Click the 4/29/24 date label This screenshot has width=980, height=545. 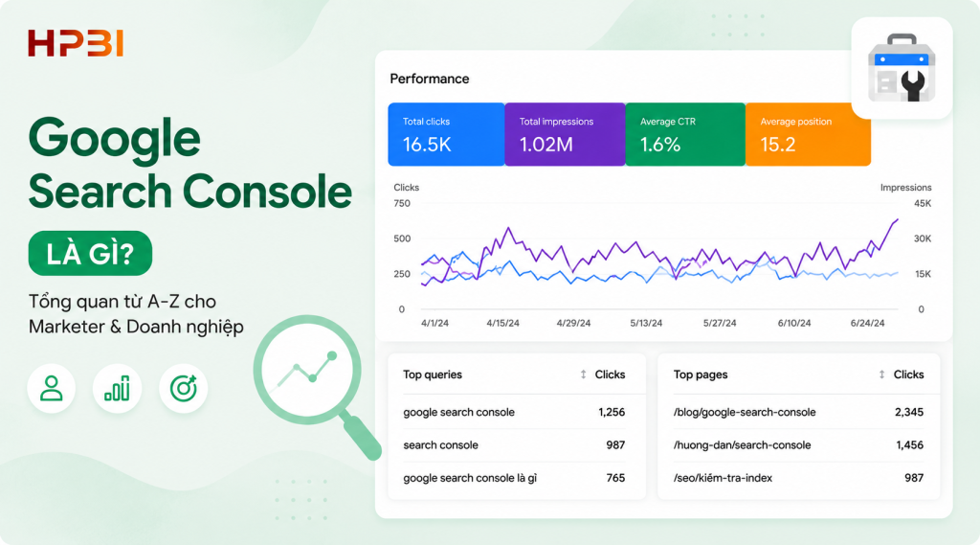tap(573, 323)
